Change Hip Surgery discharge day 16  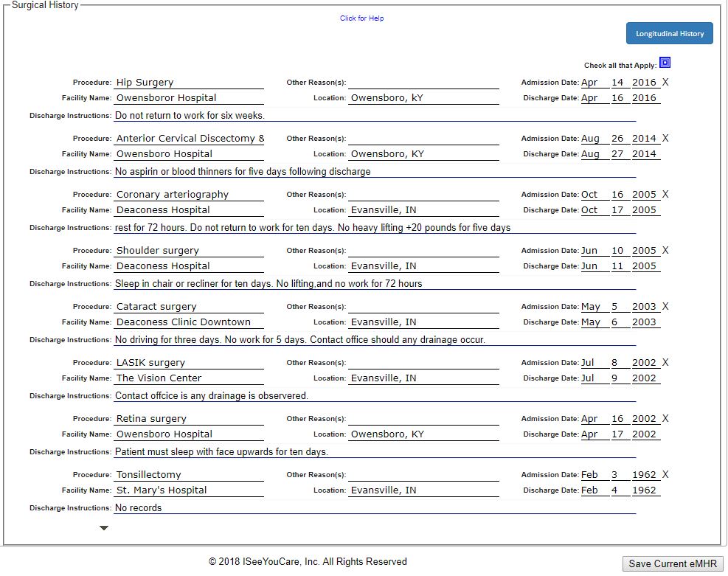(620, 98)
